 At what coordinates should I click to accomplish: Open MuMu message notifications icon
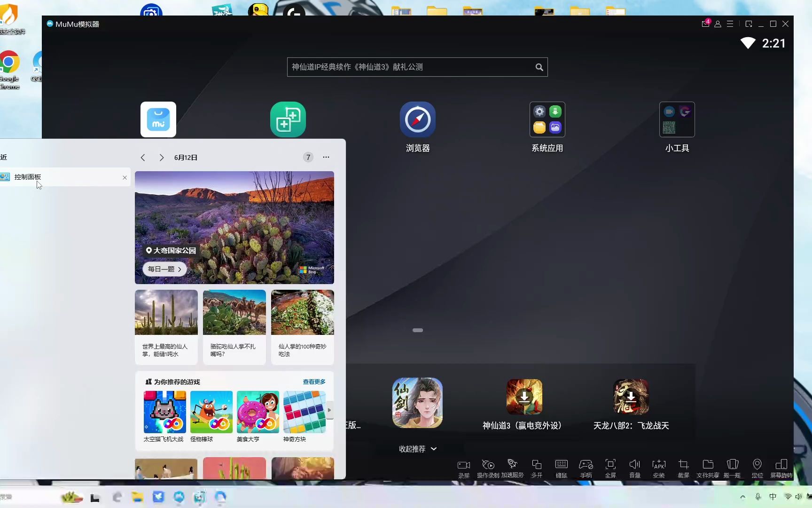pyautogui.click(x=706, y=24)
